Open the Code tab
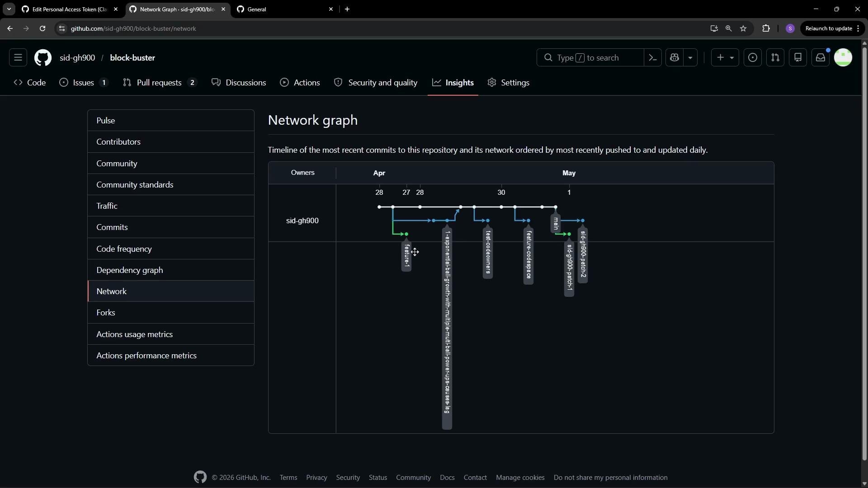The height and width of the screenshot is (488, 868). tap(30, 83)
